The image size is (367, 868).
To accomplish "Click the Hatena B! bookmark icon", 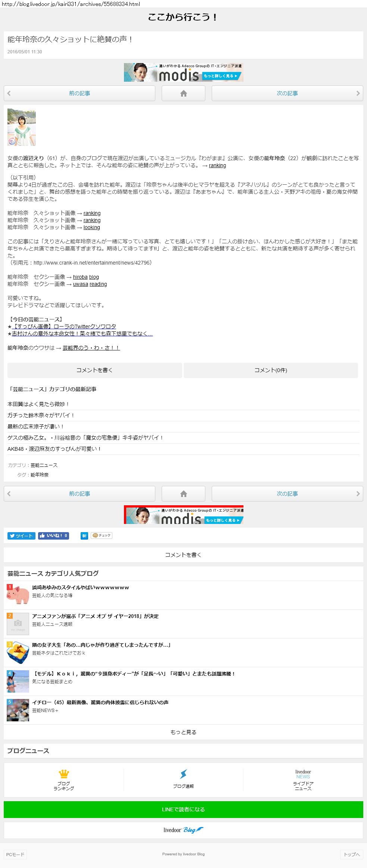I will click(x=84, y=536).
